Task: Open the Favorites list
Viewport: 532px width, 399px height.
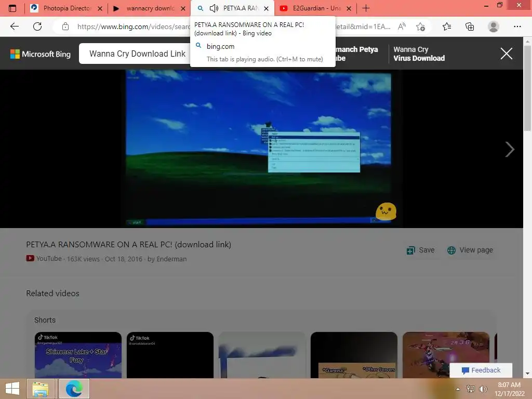Action: pyautogui.click(x=446, y=26)
